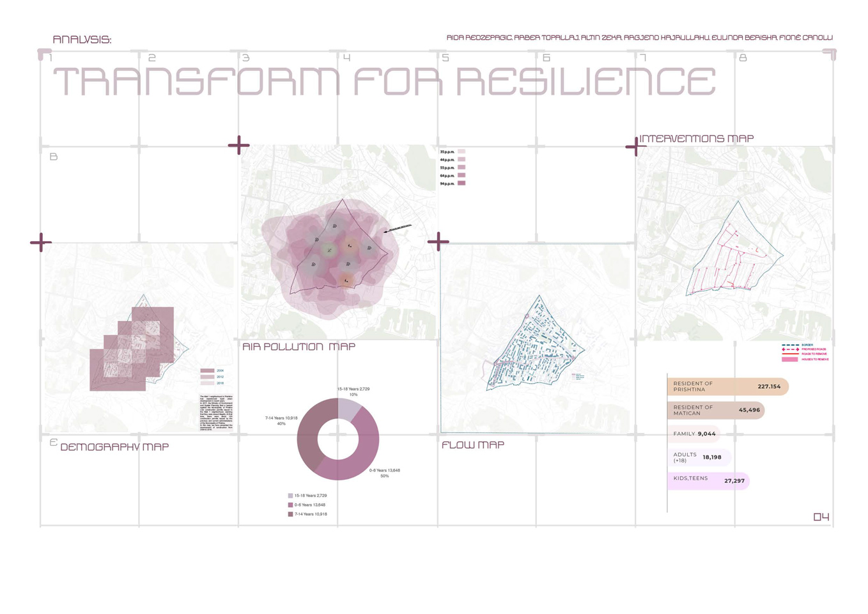The image size is (868, 614).
Task: Click the plus marker above air pollution map
Action: (x=238, y=145)
